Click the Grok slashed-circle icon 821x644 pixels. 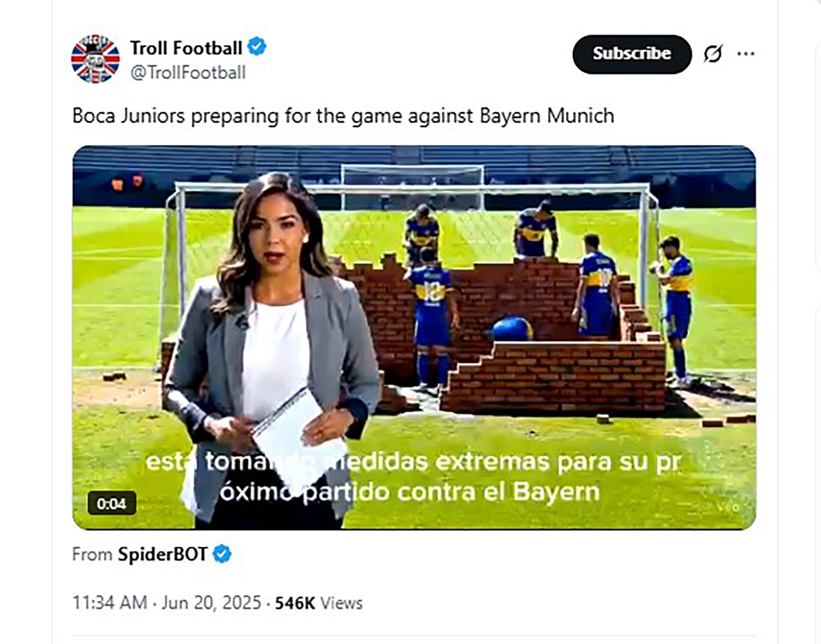(x=713, y=54)
